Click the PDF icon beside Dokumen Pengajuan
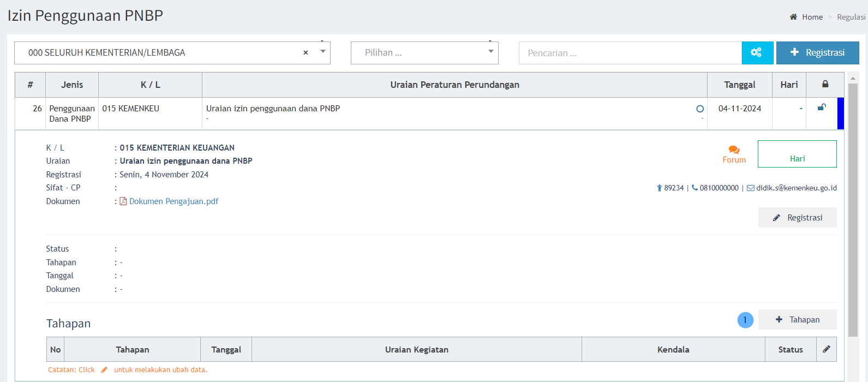This screenshot has width=868, height=382. (x=123, y=201)
